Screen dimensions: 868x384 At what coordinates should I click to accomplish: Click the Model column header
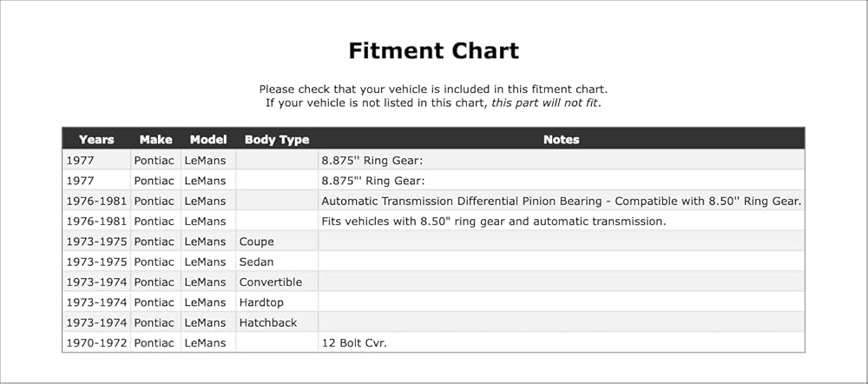208,139
